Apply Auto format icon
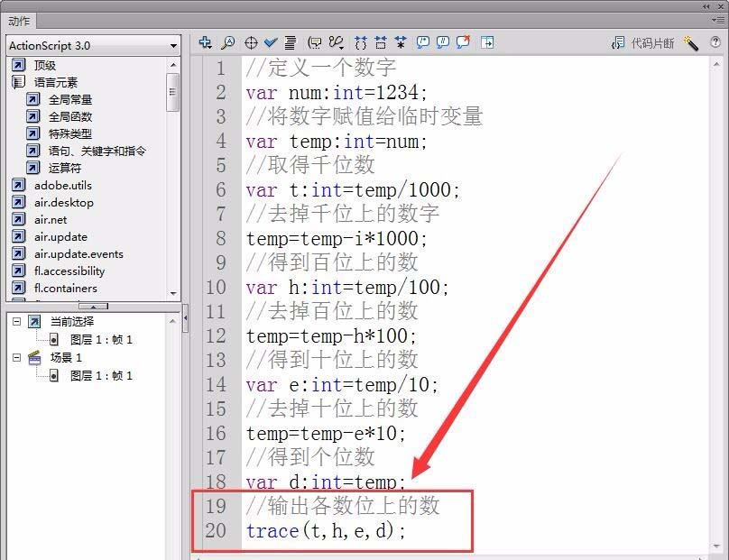Image resolution: width=729 pixels, height=560 pixels. pyautogui.click(x=291, y=42)
